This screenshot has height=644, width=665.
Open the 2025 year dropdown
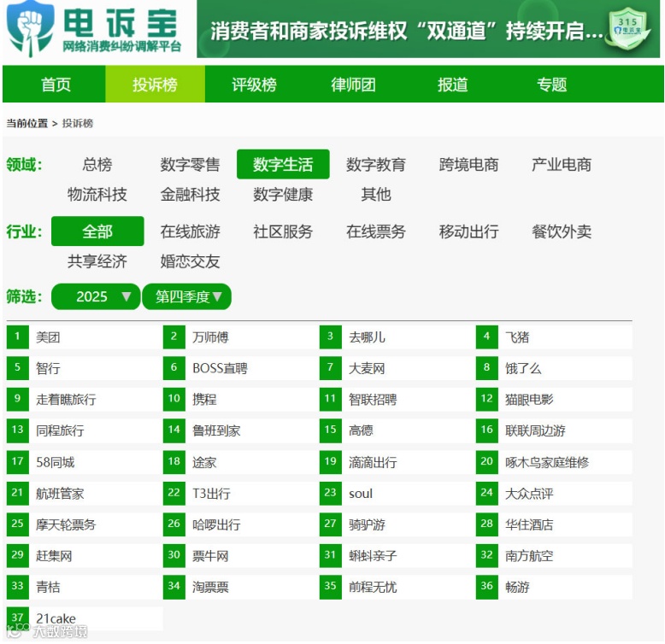(96, 296)
